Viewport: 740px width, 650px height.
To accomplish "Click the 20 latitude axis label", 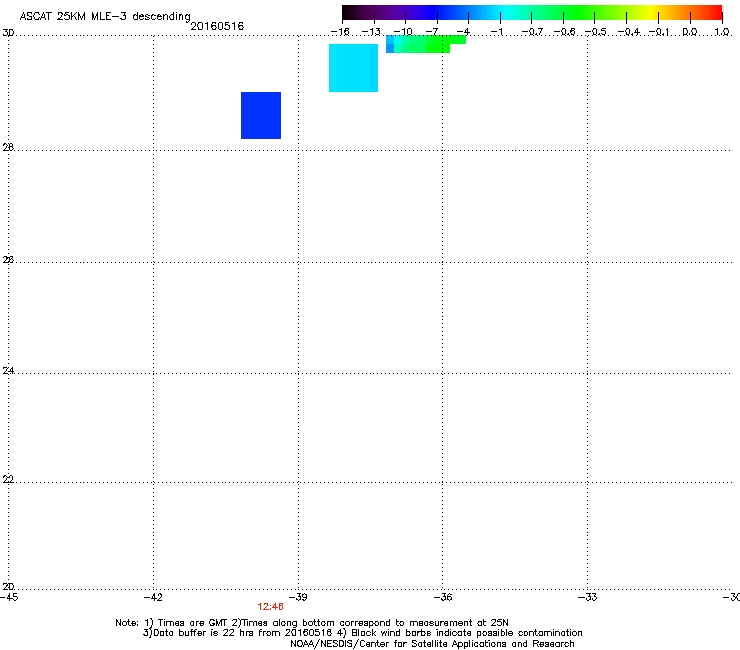I will [8, 586].
